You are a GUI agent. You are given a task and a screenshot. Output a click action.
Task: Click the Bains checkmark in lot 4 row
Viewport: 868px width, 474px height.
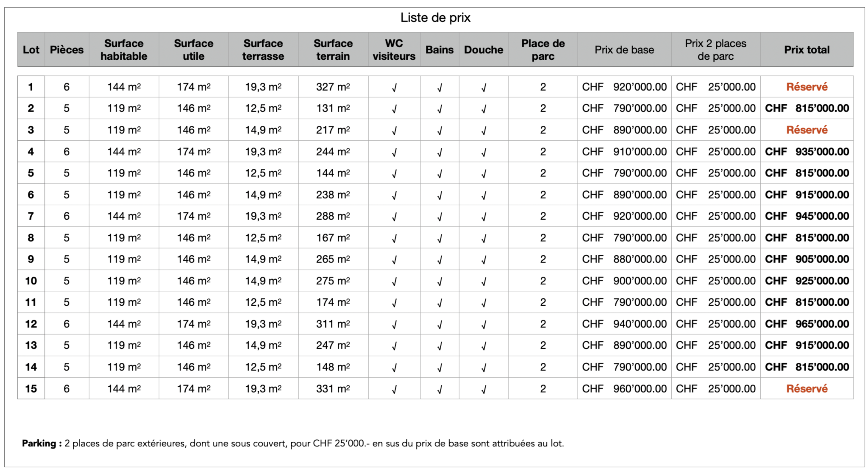coord(440,152)
